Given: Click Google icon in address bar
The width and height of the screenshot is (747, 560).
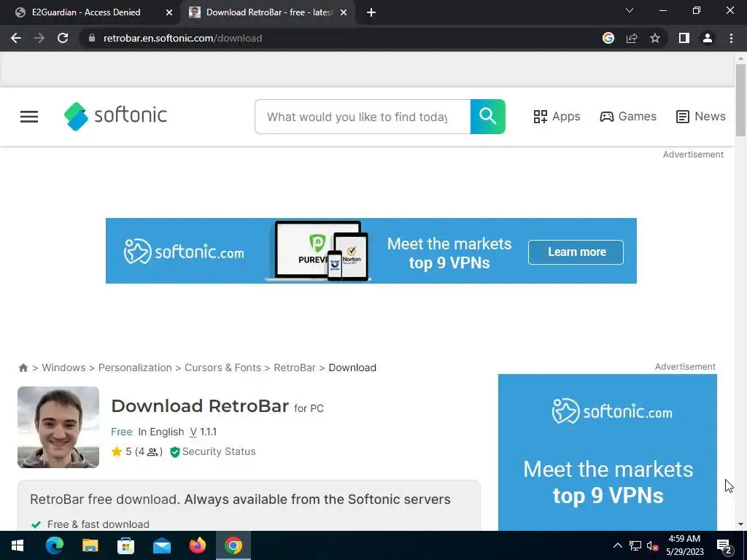Looking at the screenshot, I should coord(608,38).
